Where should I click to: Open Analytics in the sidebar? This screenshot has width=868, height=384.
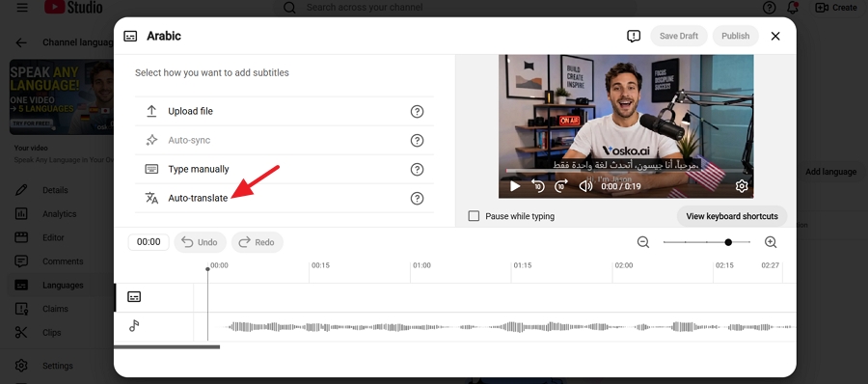(x=59, y=214)
